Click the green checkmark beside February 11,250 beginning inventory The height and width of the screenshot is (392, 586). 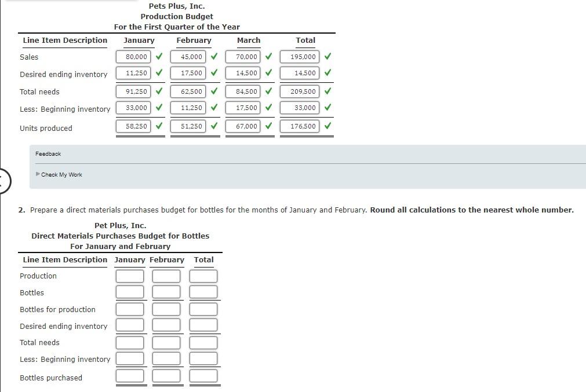click(x=214, y=107)
